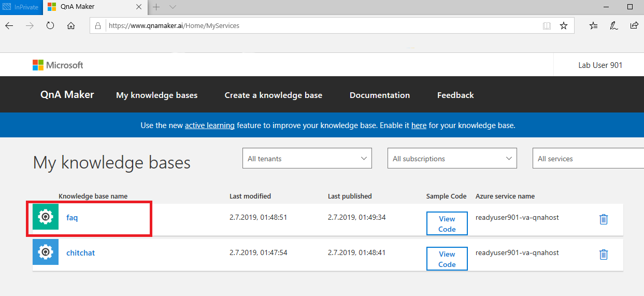Click the Knowledge base name column header

pyautogui.click(x=93, y=196)
